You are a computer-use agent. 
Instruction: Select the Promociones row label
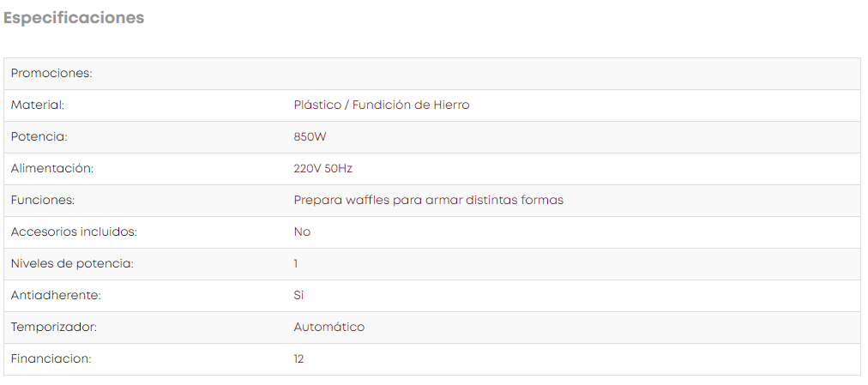[x=51, y=74]
